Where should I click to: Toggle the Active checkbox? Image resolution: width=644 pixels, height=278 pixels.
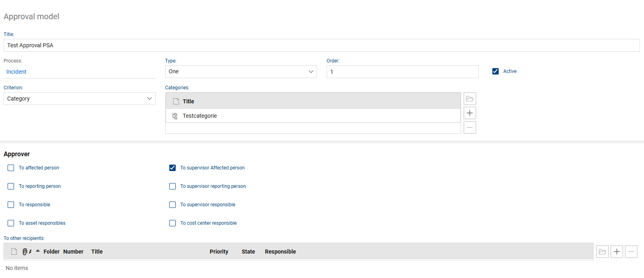click(496, 71)
